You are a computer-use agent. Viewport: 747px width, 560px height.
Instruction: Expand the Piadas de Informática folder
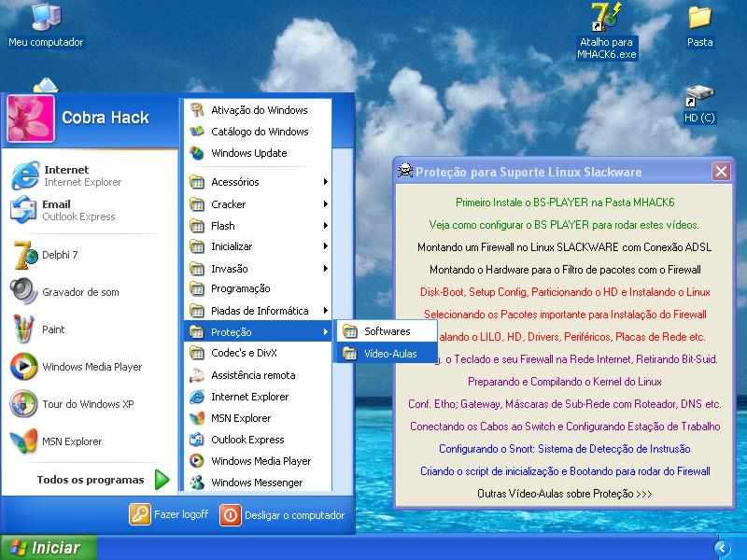tap(259, 311)
